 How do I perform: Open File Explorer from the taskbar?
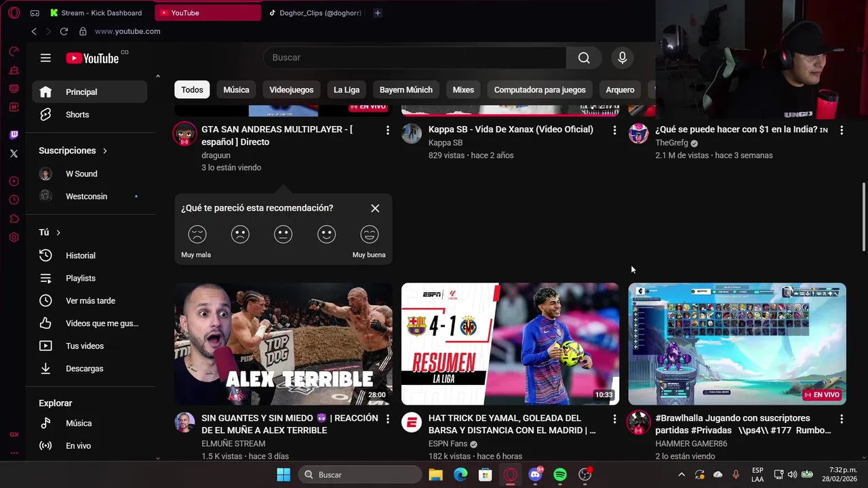pos(435,474)
